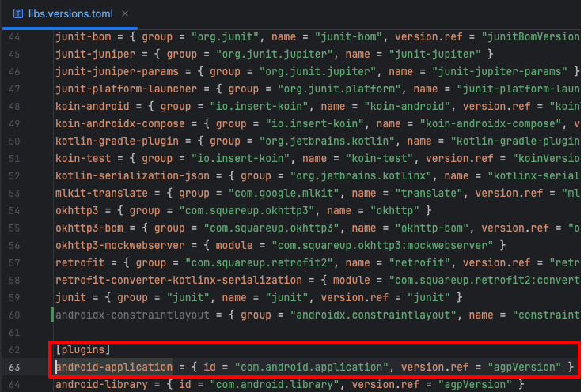
Task: Click "junit" version.ref value on line 59
Action: [x=429, y=298]
